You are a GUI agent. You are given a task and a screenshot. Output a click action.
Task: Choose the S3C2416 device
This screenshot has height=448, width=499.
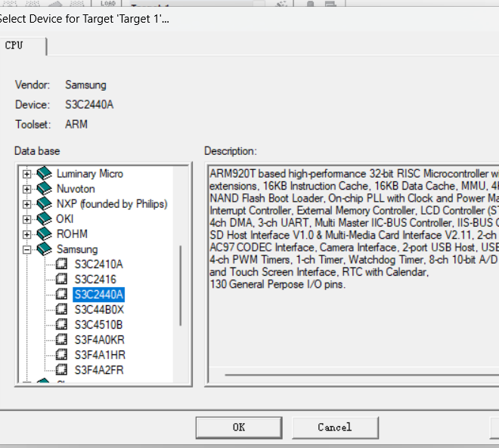coord(95,280)
